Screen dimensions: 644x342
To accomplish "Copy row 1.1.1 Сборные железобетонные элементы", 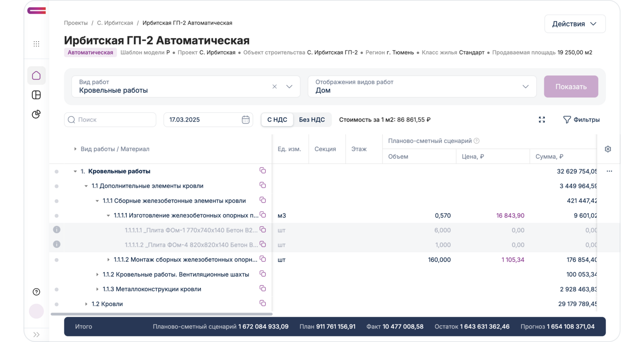I will [263, 200].
